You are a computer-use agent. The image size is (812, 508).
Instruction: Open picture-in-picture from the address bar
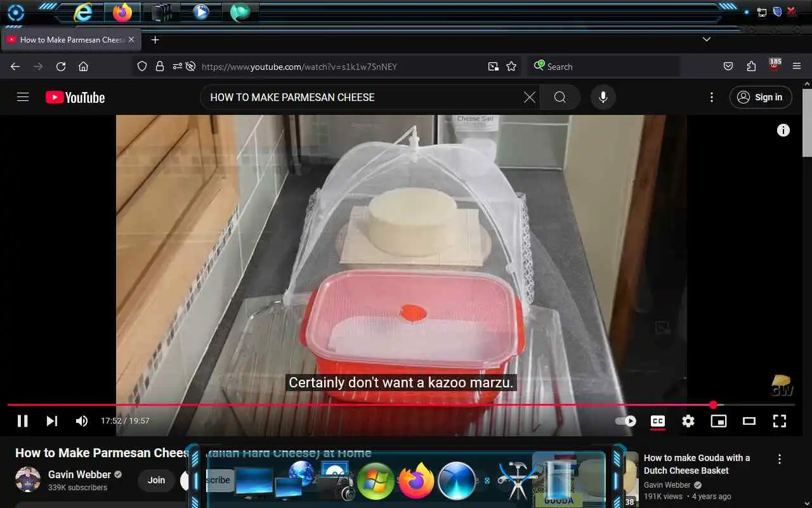tap(493, 67)
